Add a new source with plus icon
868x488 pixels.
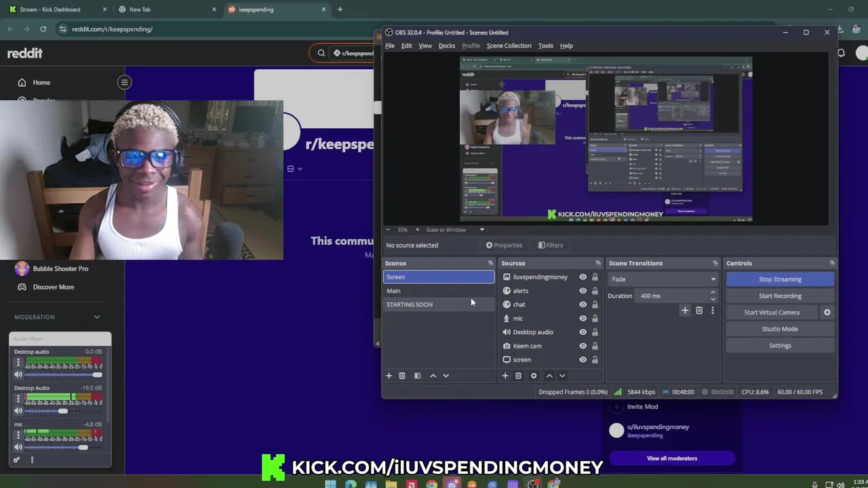(x=505, y=375)
